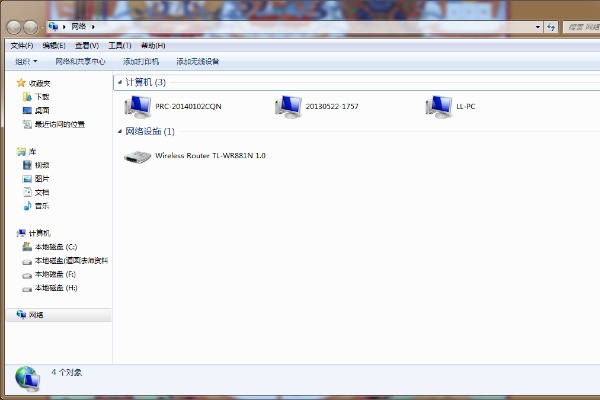Select 音乐 (Music) library in the sidebar
This screenshot has height=400, width=600.
[42, 206]
